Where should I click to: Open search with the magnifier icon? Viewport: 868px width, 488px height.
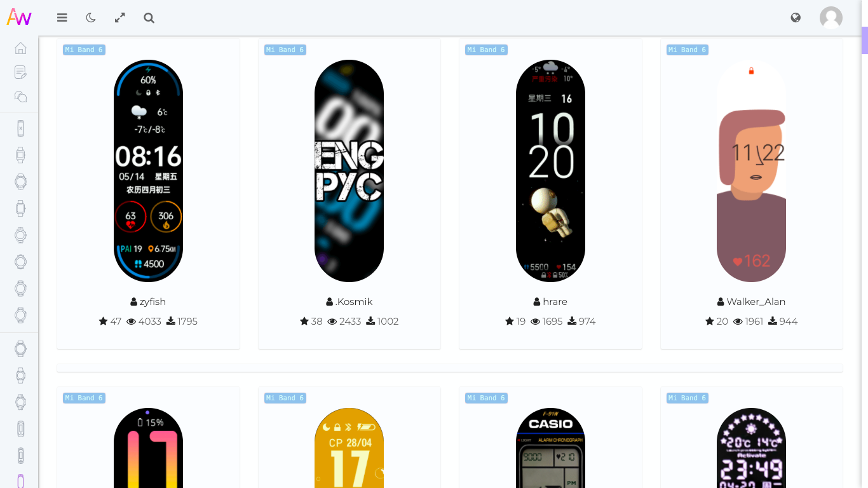click(149, 18)
